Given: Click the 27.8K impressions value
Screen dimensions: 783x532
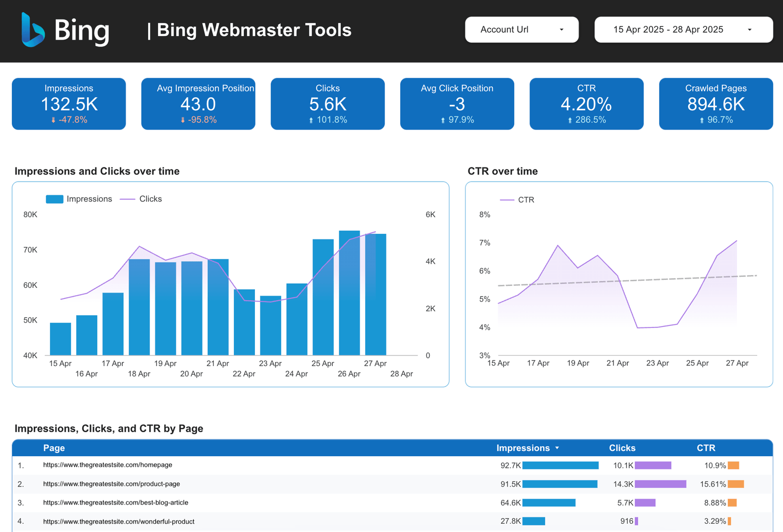Looking at the screenshot, I should [x=510, y=521].
